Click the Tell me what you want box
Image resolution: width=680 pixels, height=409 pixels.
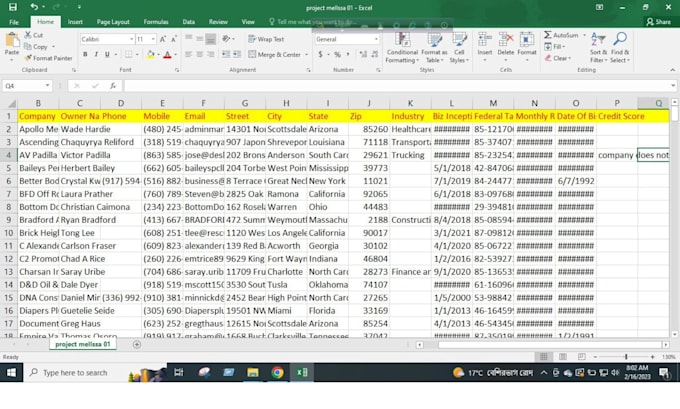point(313,22)
